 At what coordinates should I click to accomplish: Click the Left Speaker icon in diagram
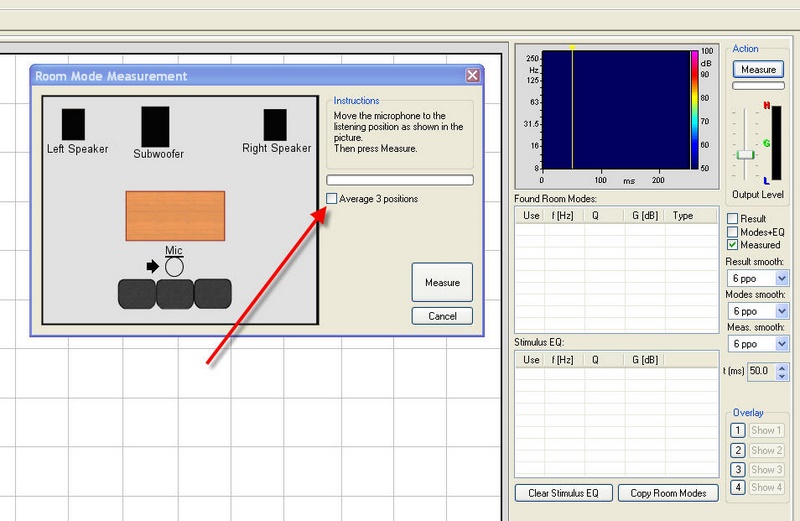pyautogui.click(x=73, y=124)
